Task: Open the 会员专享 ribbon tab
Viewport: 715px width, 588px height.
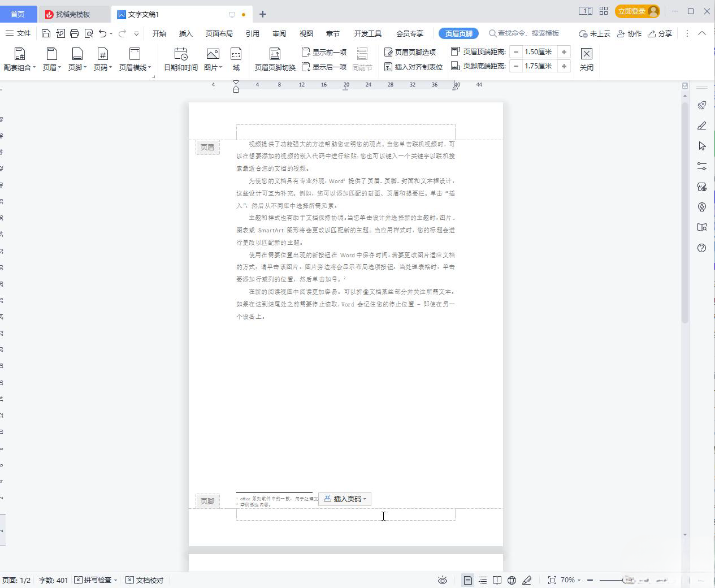Action: tap(410, 33)
